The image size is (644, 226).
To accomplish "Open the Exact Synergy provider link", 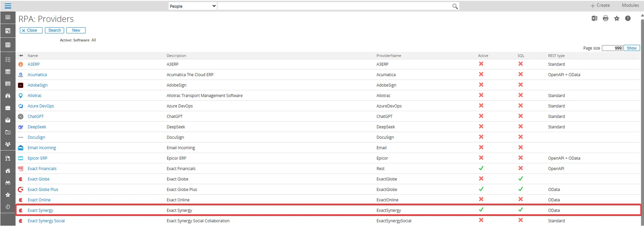I will [40, 211].
